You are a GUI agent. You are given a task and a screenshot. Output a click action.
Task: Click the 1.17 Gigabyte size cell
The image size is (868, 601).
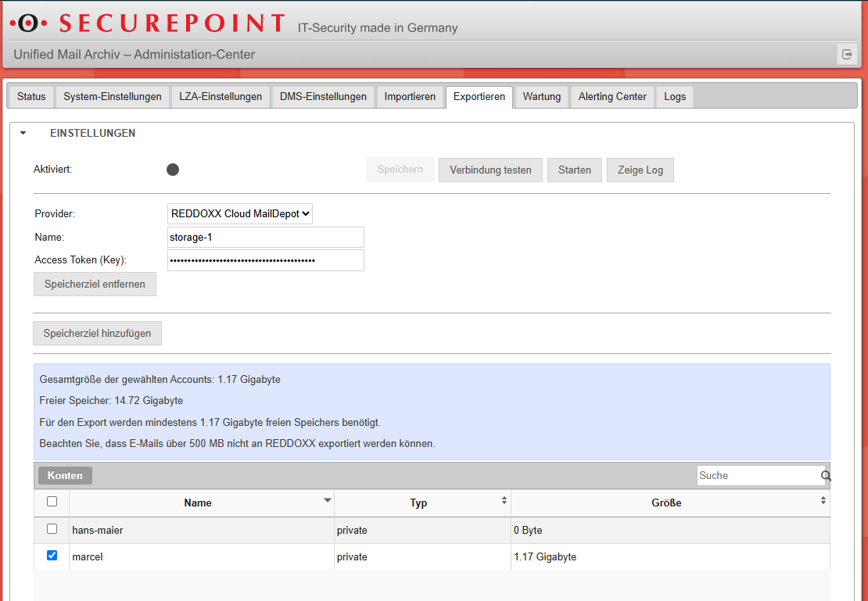point(670,556)
